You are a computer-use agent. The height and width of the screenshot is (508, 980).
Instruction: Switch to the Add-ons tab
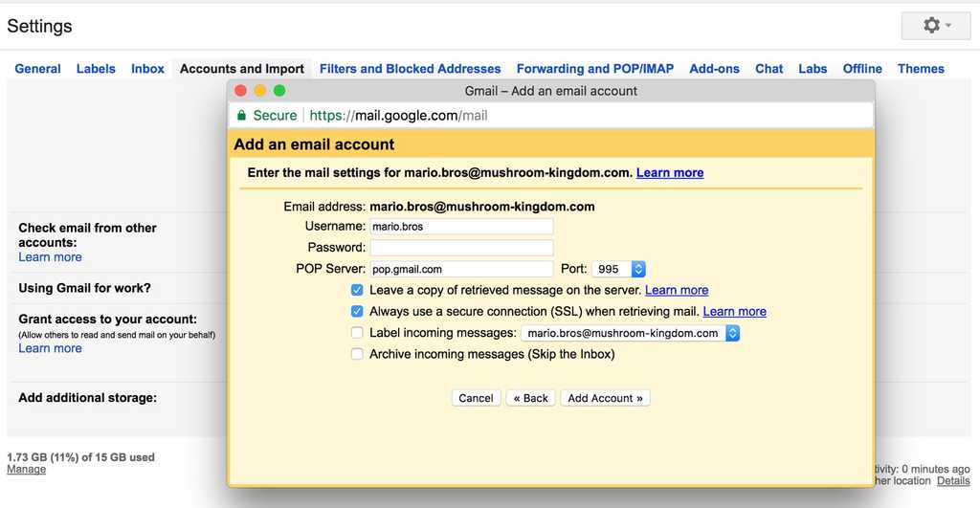(714, 69)
